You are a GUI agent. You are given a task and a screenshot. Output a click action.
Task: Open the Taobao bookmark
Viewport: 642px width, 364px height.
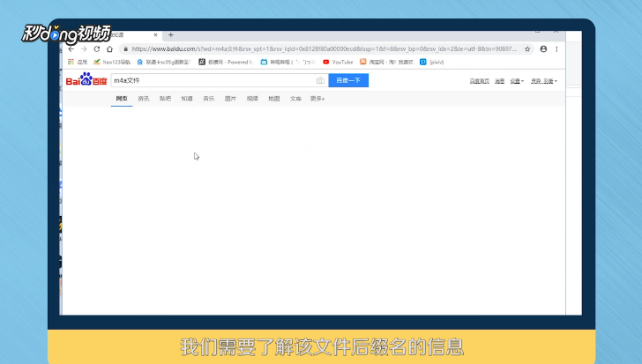386,62
